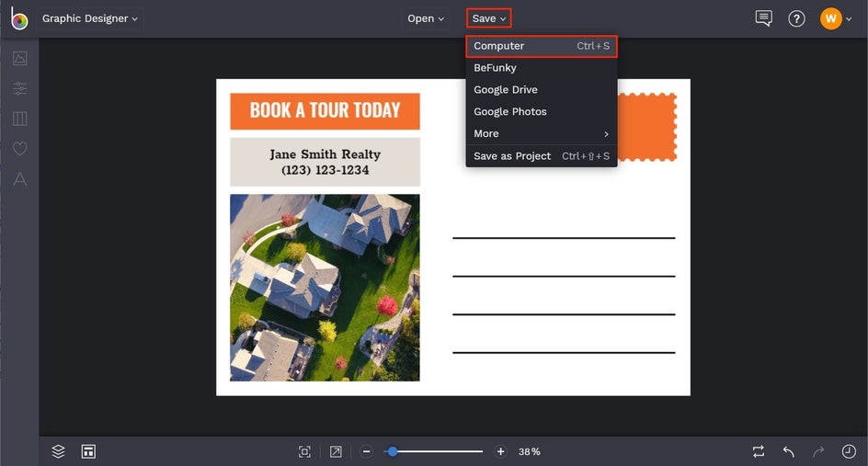Click the zoom slider handle
868x466 pixels.
click(x=393, y=451)
